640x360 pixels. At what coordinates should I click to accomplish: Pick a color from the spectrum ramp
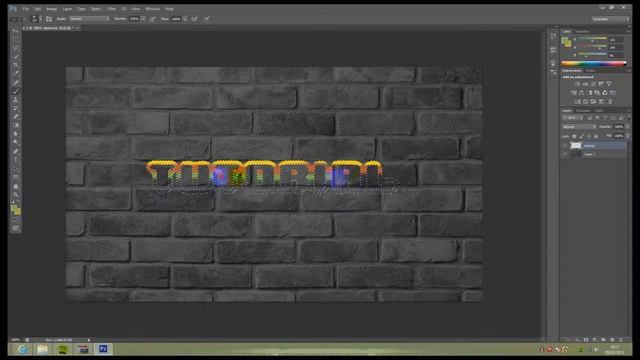[593, 63]
